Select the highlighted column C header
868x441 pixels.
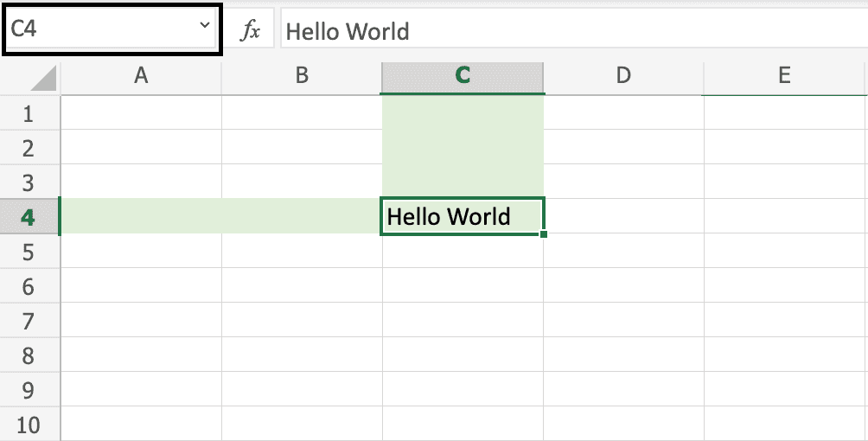pos(463,76)
